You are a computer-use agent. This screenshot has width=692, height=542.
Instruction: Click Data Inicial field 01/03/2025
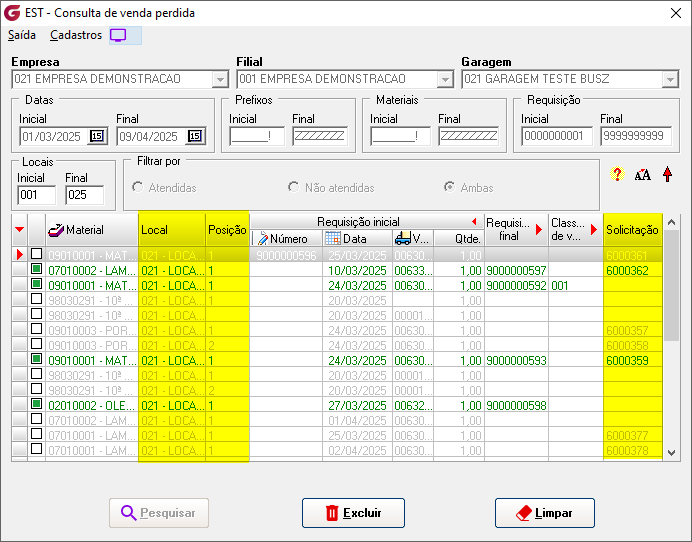tap(54, 136)
